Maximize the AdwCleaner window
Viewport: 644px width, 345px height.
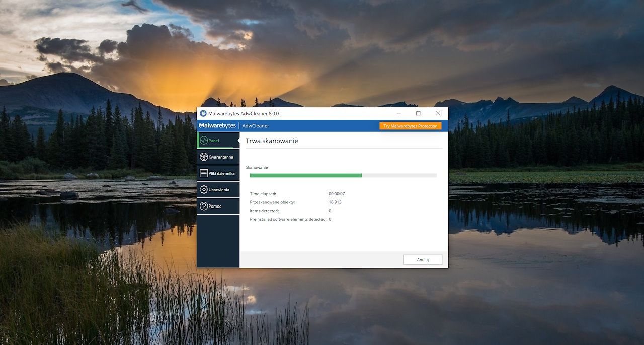(x=418, y=114)
